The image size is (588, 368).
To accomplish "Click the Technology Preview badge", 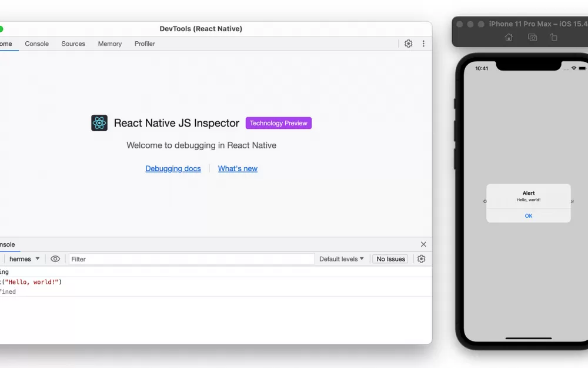I will tap(279, 123).
